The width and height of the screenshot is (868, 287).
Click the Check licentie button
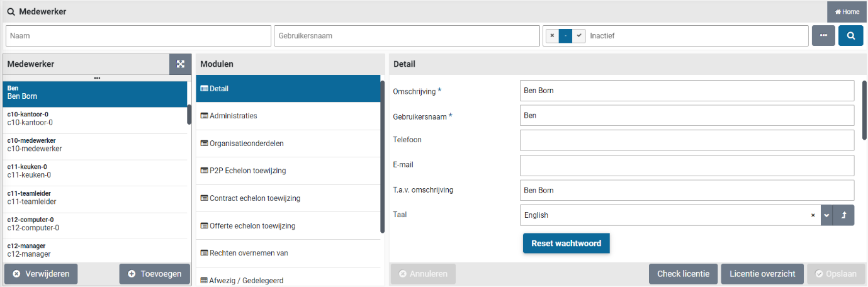coord(683,274)
